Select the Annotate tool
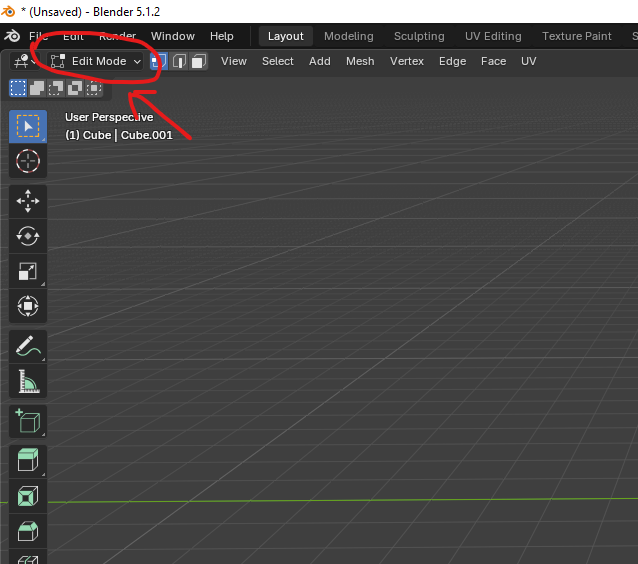 coord(28,346)
